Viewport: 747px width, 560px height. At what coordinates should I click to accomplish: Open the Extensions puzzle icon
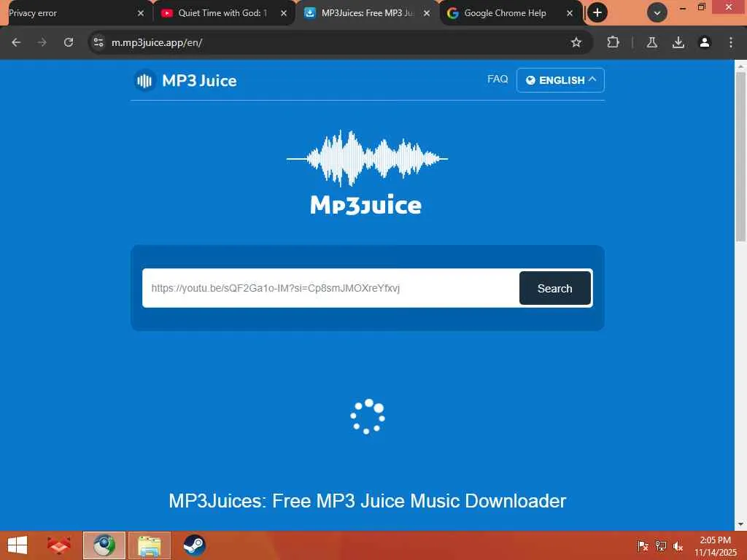(x=613, y=42)
